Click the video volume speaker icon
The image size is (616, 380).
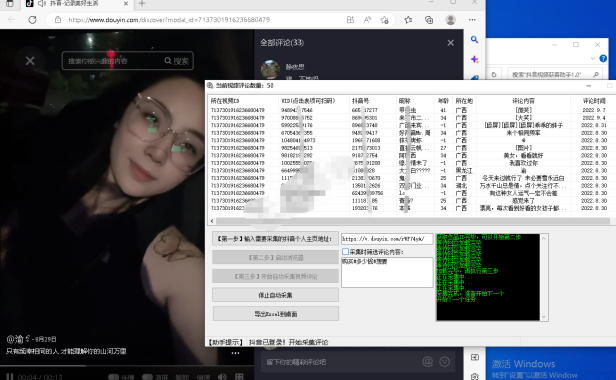coord(222,376)
